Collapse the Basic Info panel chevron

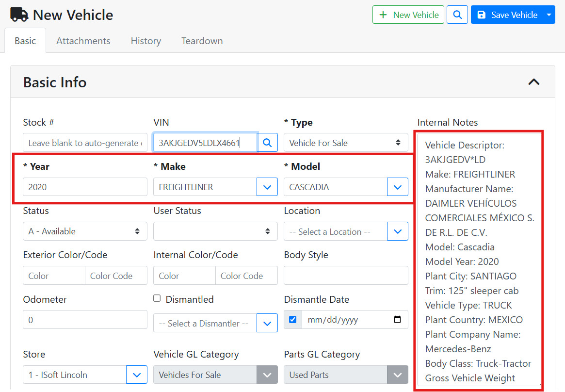click(533, 82)
